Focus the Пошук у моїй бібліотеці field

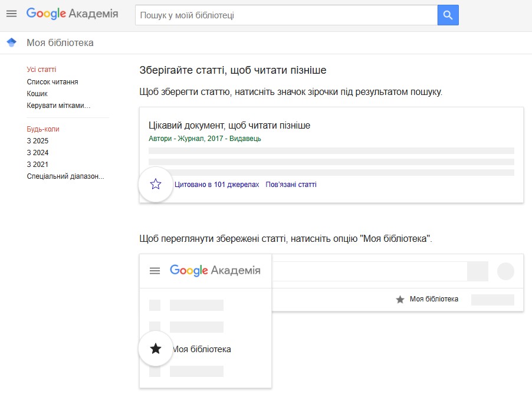(287, 15)
